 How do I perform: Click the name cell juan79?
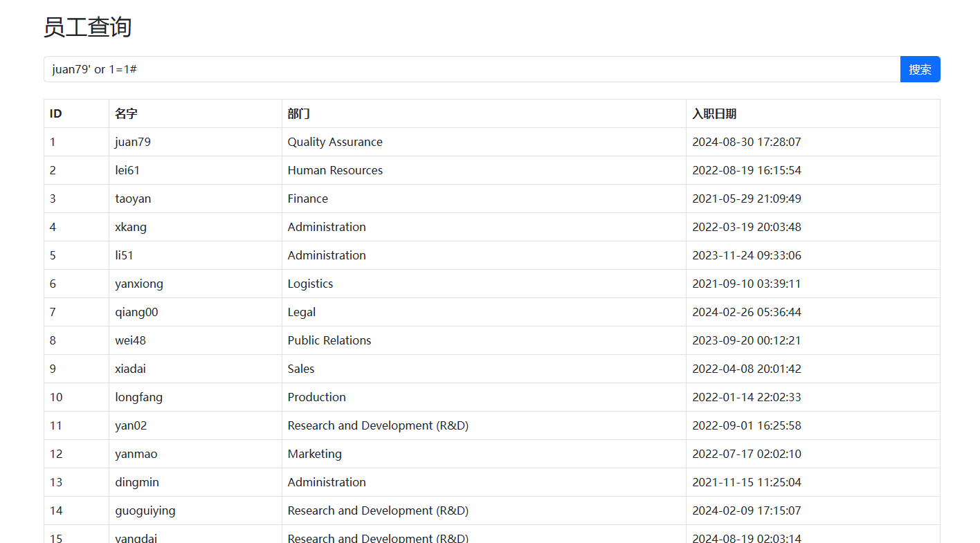pyautogui.click(x=133, y=142)
